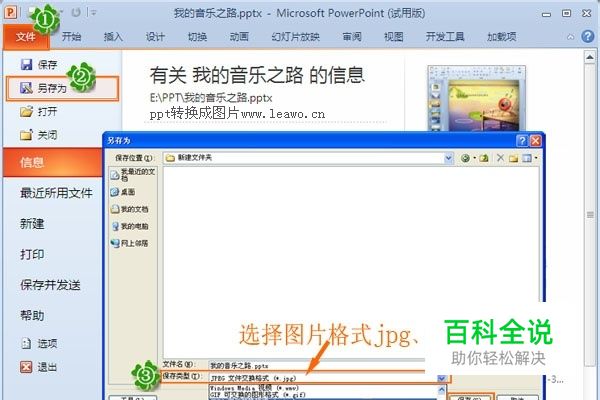This screenshot has height=400, width=600.
Task: Open the 保存位置 folder dropdown
Action: pyautogui.click(x=448, y=158)
